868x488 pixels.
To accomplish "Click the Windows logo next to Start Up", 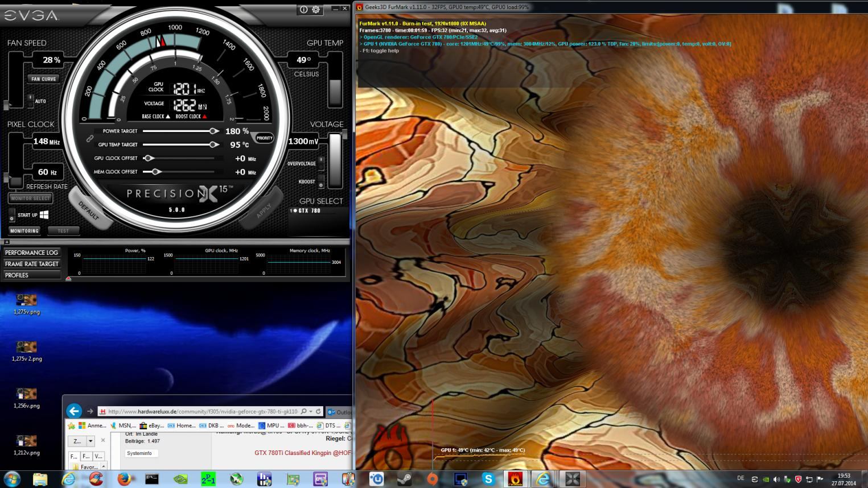I will coord(44,215).
